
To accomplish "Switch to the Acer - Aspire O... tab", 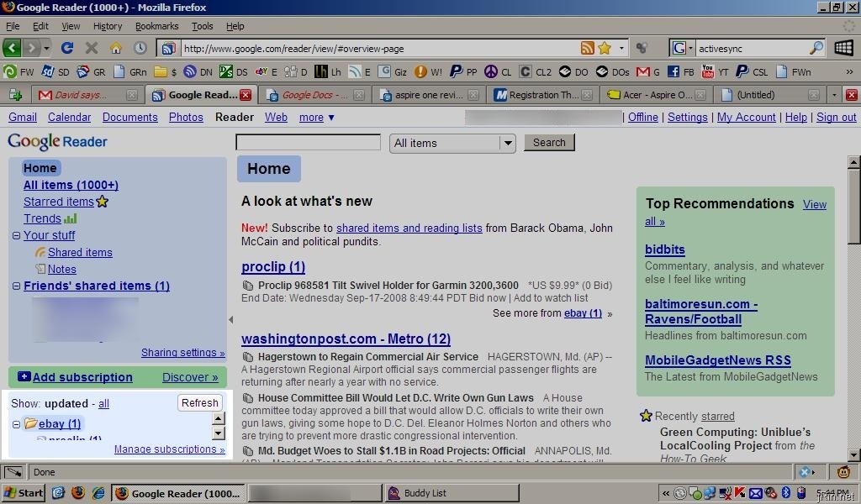I will (x=656, y=95).
